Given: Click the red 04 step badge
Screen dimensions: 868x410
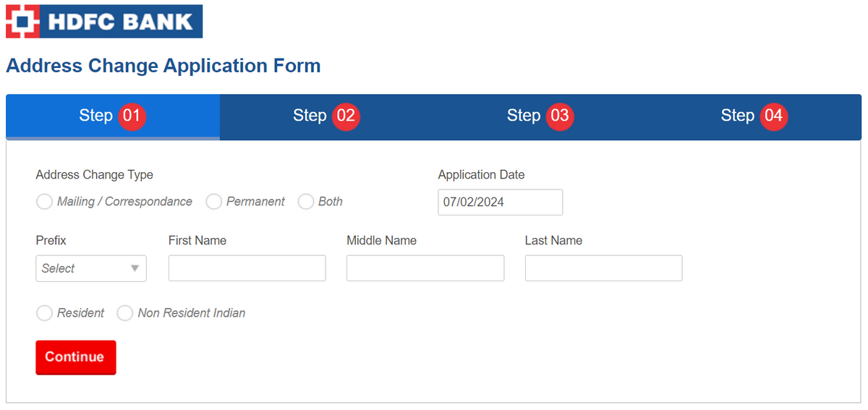Looking at the screenshot, I should click(773, 116).
